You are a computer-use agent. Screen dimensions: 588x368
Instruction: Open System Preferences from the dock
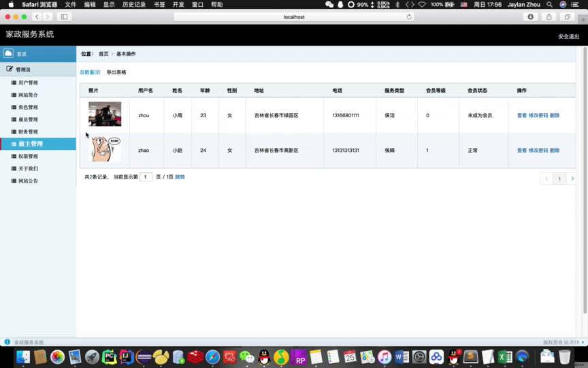(419, 356)
